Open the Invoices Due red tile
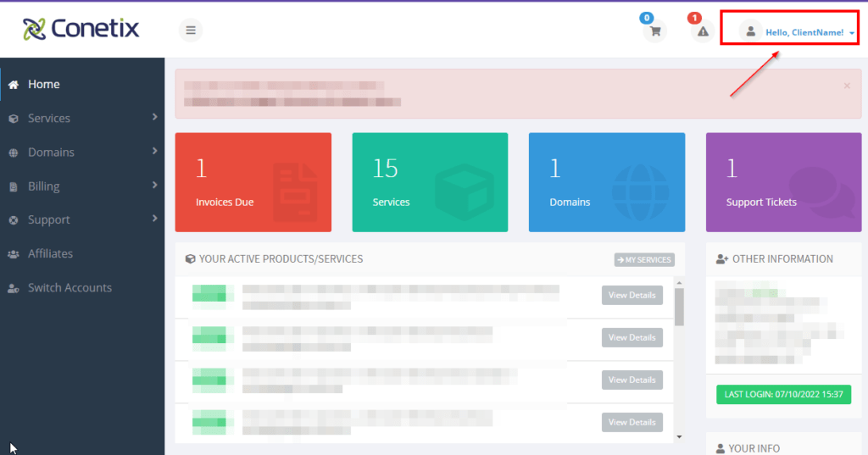The height and width of the screenshot is (455, 868). click(253, 182)
